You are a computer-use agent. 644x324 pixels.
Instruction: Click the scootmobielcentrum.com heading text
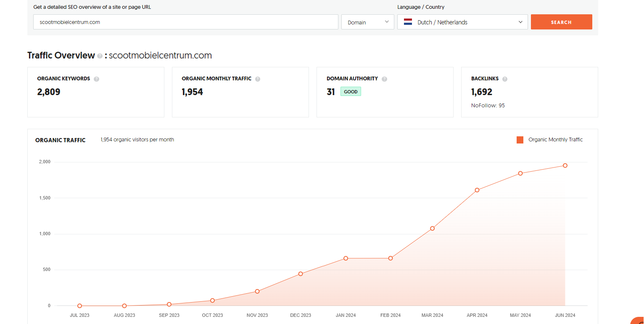[x=161, y=56]
